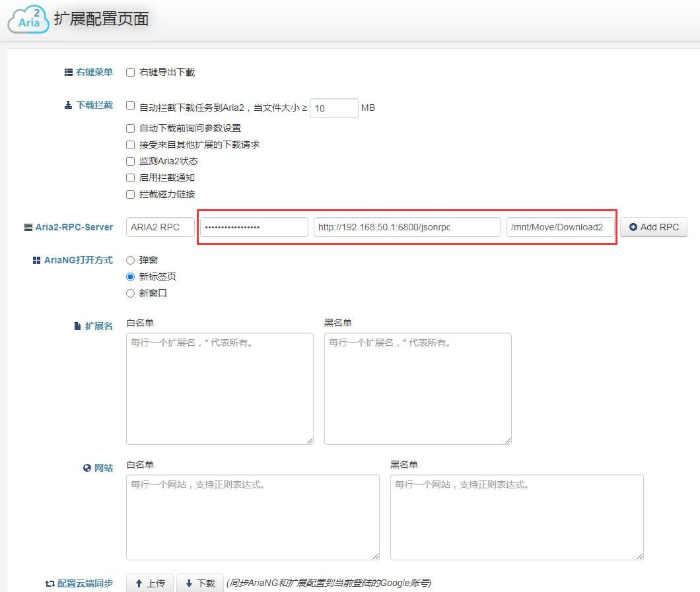Click the cloud sync retweet icon

[50, 583]
